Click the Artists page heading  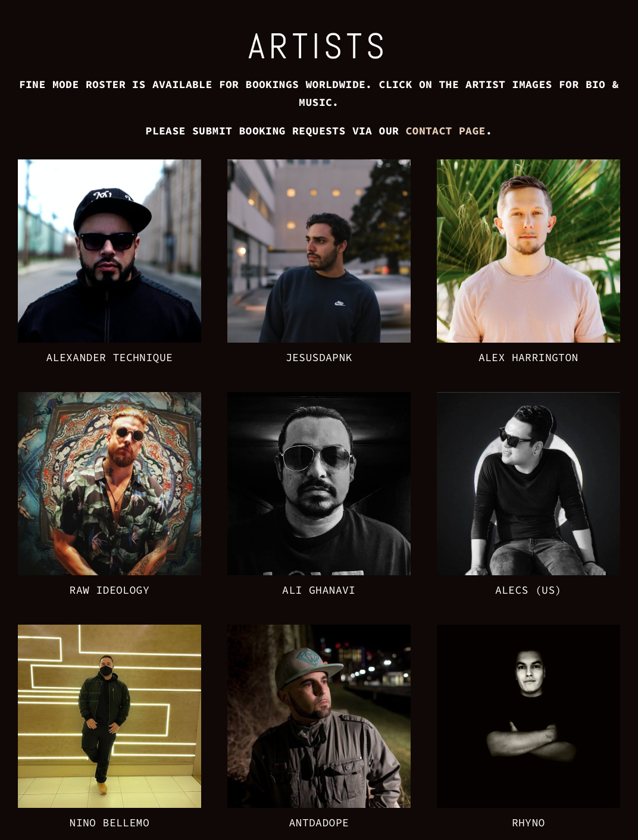(317, 46)
